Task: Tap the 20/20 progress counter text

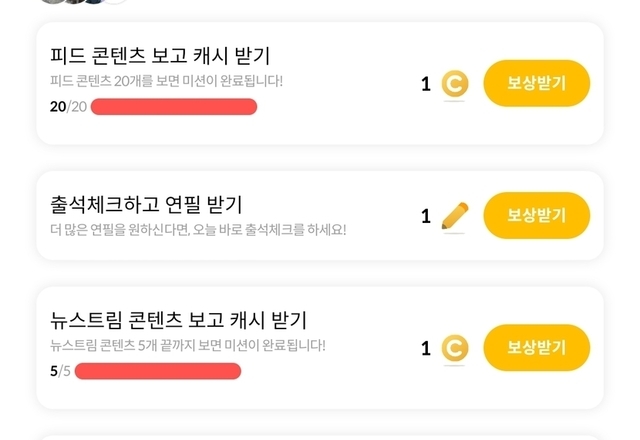Action: point(68,107)
